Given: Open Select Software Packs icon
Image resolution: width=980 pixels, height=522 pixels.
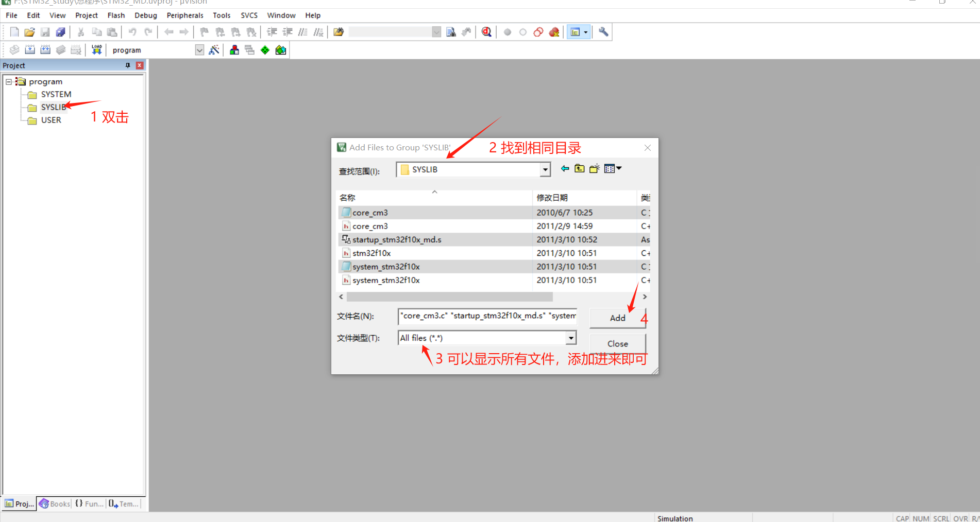Looking at the screenshot, I should coord(281,50).
